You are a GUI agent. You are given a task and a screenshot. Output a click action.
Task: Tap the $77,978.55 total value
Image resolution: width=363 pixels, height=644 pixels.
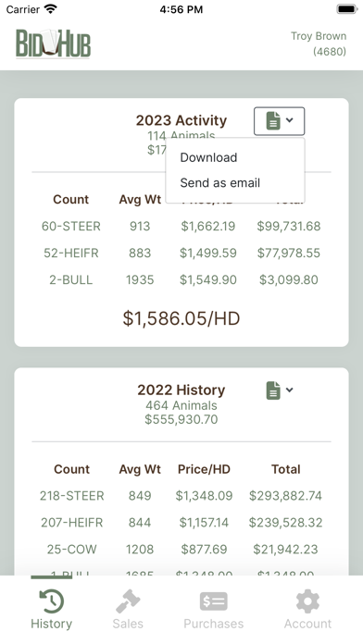pos(289,253)
